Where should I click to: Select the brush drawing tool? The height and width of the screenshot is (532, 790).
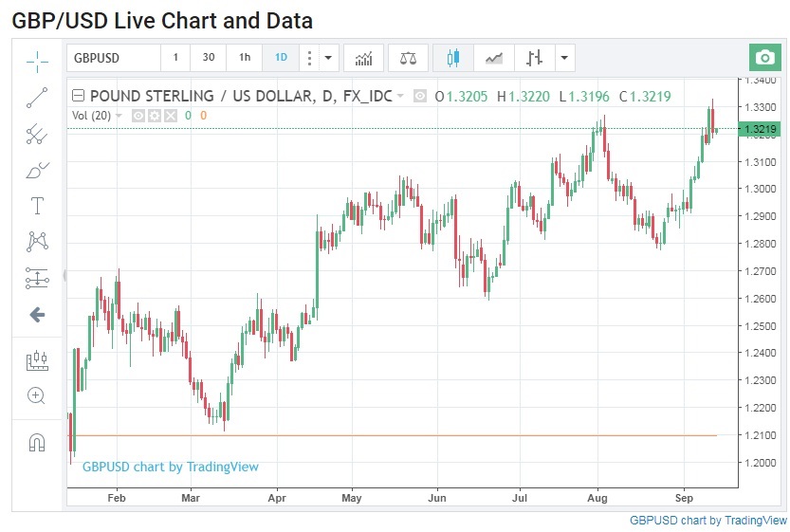tap(37, 170)
